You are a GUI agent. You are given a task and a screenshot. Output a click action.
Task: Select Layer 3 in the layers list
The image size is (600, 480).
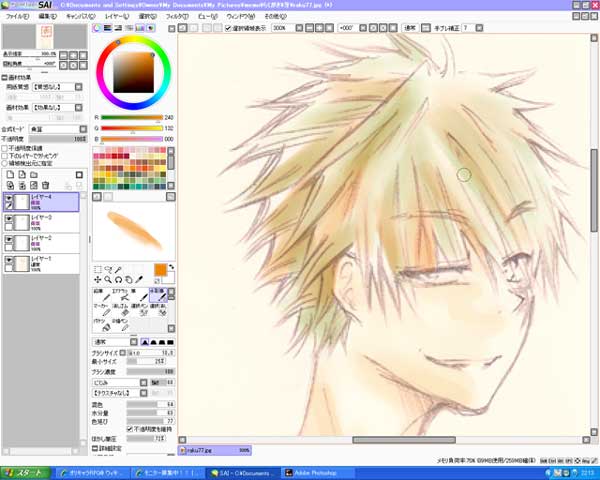(x=41, y=222)
